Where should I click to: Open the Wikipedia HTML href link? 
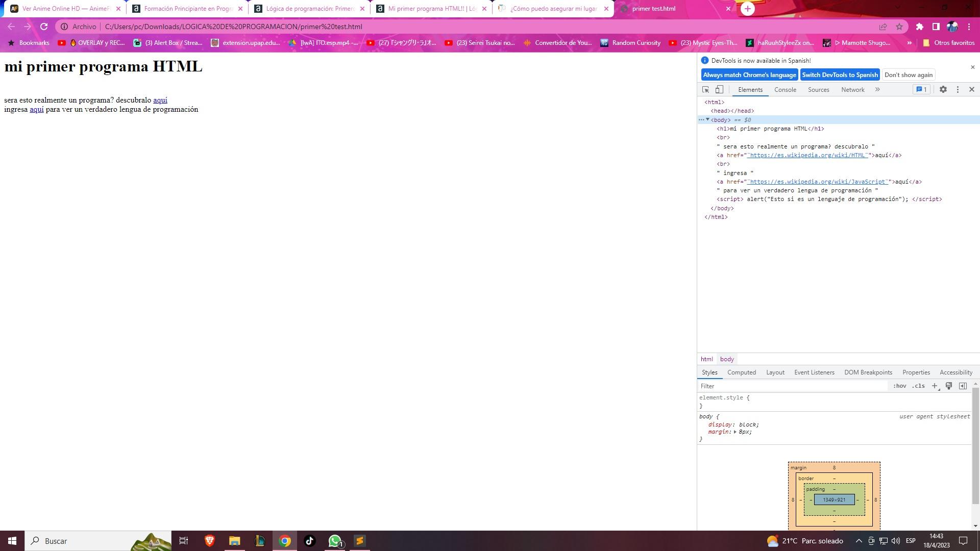[x=807, y=155]
